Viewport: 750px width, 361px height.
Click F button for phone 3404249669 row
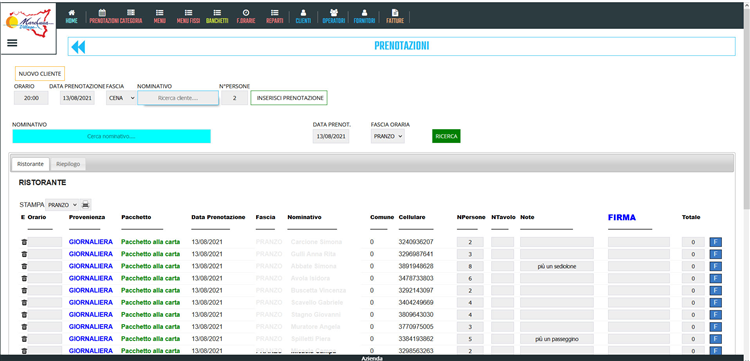pos(716,303)
